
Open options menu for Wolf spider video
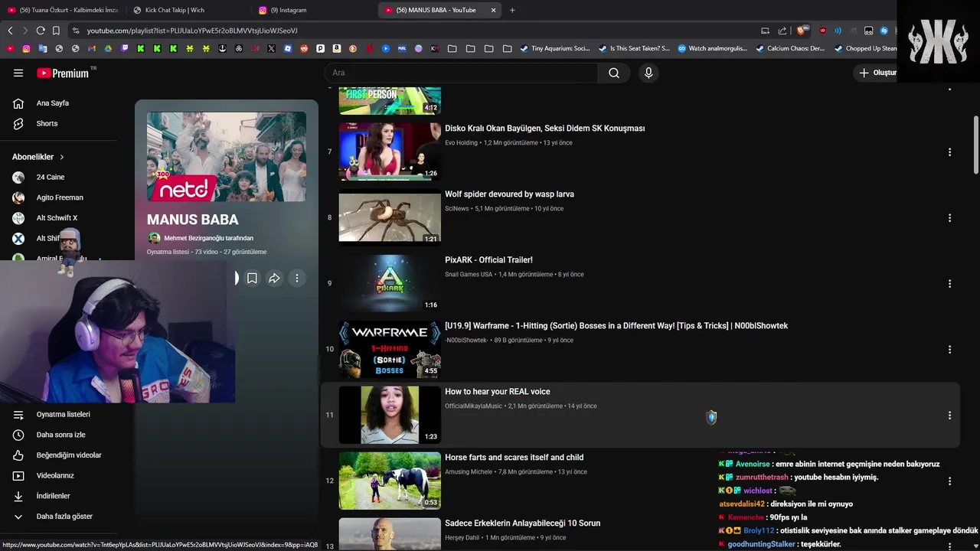[x=949, y=217]
